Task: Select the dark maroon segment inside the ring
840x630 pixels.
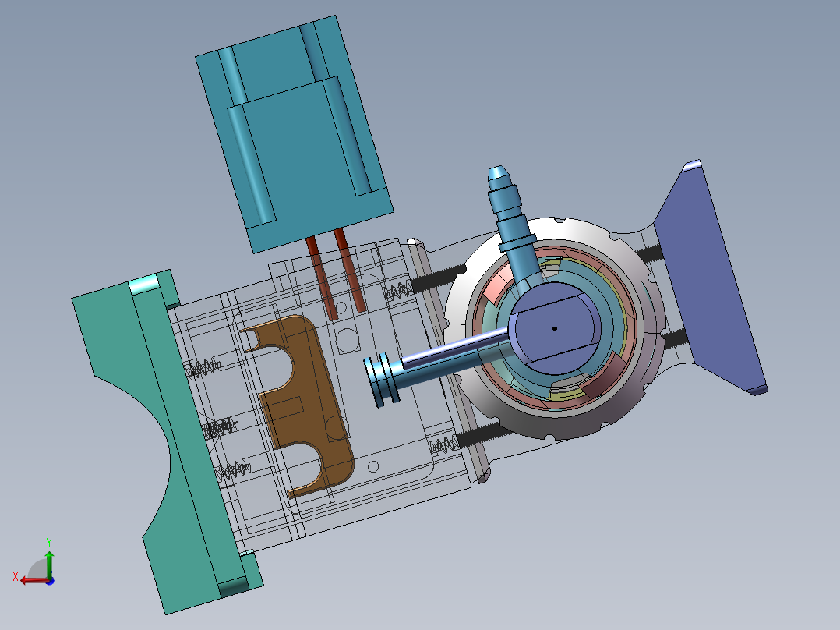Action: pos(605,377)
